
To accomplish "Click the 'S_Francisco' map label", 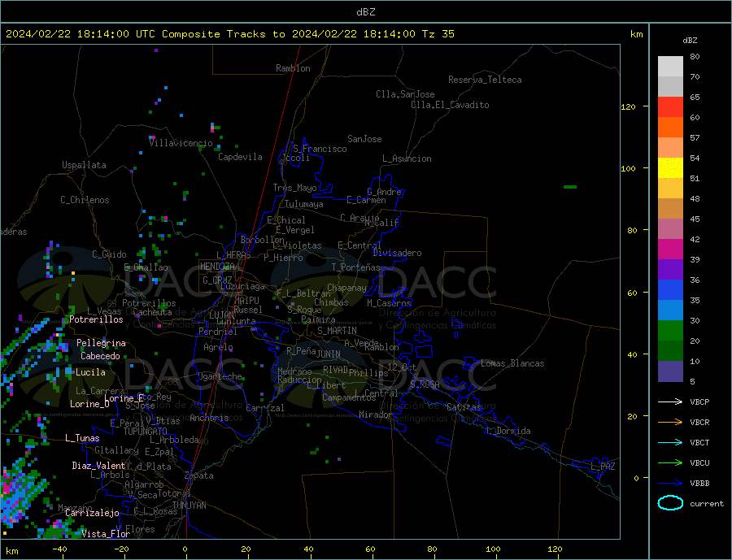I will pos(320,149).
